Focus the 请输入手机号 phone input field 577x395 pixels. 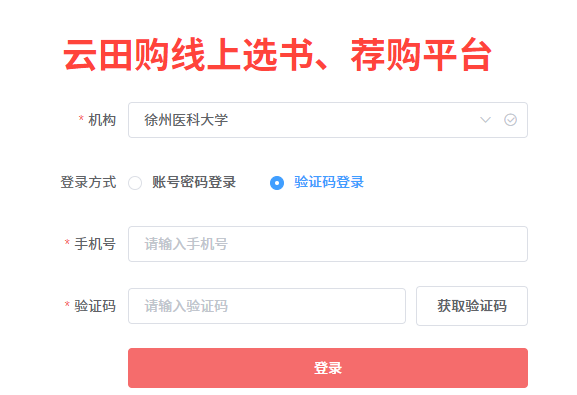[x=328, y=244]
